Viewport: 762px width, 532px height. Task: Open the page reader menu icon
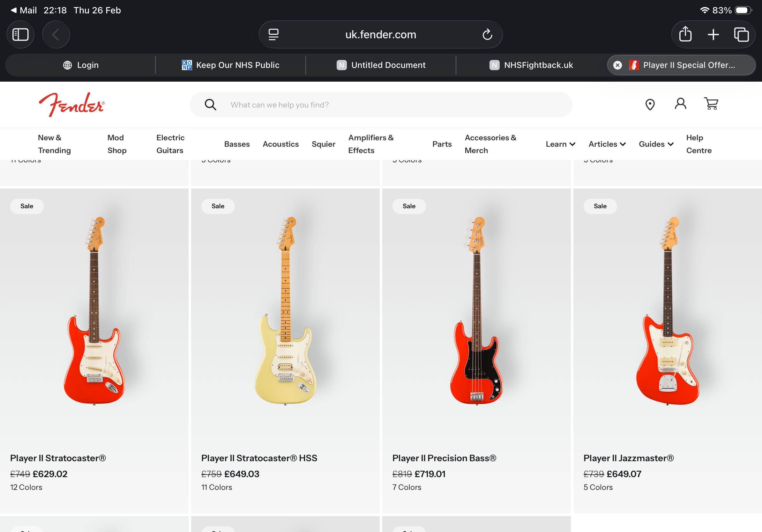pos(273,34)
